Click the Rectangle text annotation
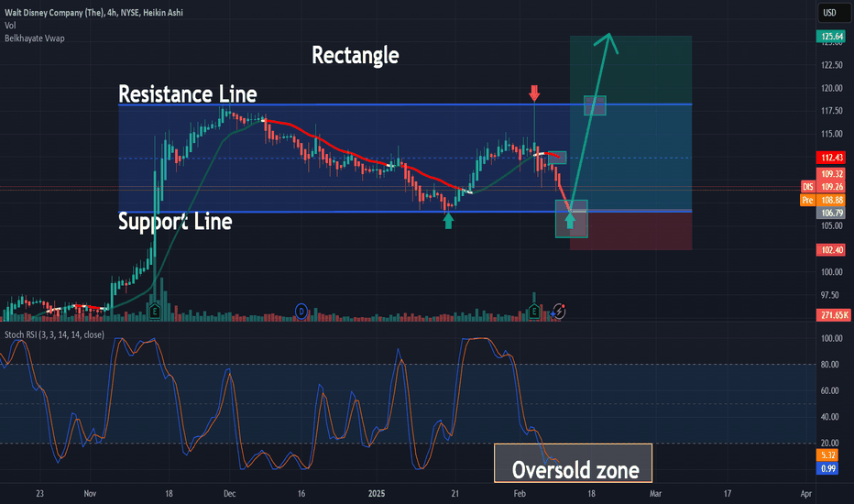The height and width of the screenshot is (504, 854). pyautogui.click(x=356, y=55)
